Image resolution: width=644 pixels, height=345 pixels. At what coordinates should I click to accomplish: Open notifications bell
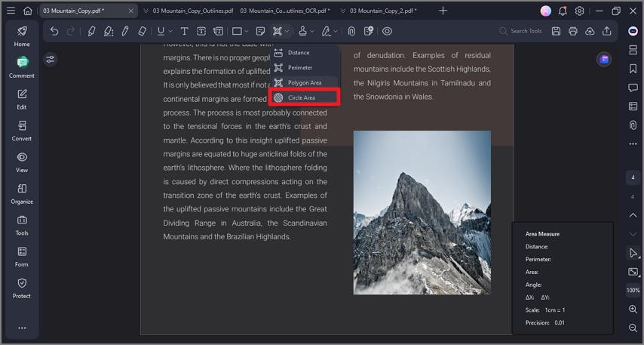click(563, 11)
